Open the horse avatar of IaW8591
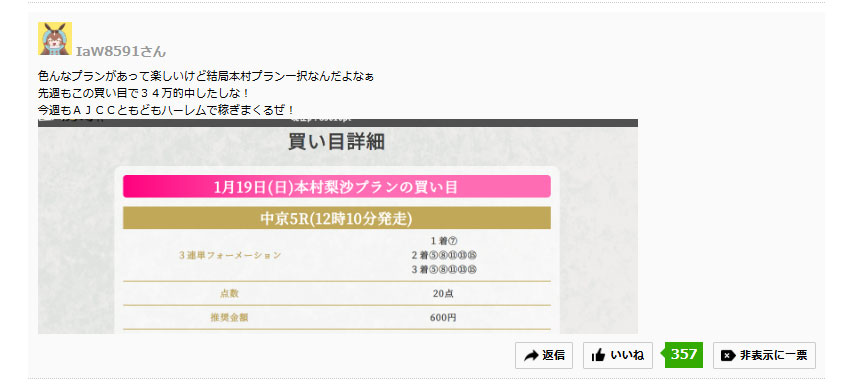This screenshot has height=389, width=841. [55, 39]
